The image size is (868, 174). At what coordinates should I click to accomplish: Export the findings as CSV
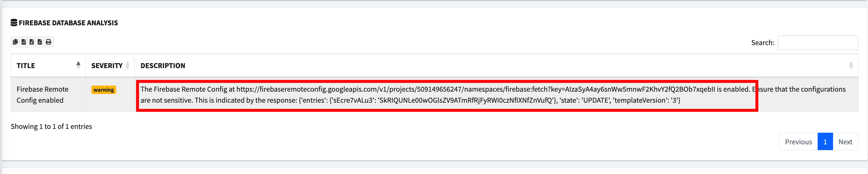[24, 42]
